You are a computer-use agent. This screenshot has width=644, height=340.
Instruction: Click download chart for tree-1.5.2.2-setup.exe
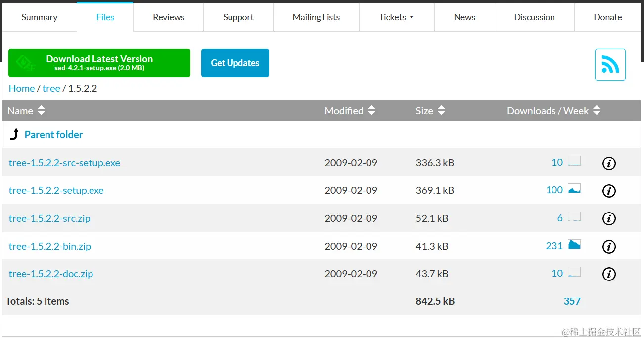(x=574, y=189)
